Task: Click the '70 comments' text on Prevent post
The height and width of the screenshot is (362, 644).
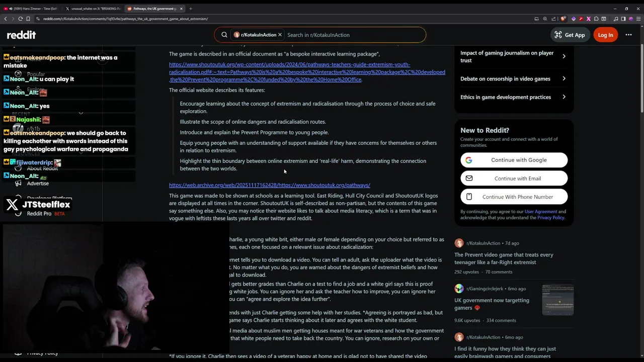Action: click(x=499, y=272)
